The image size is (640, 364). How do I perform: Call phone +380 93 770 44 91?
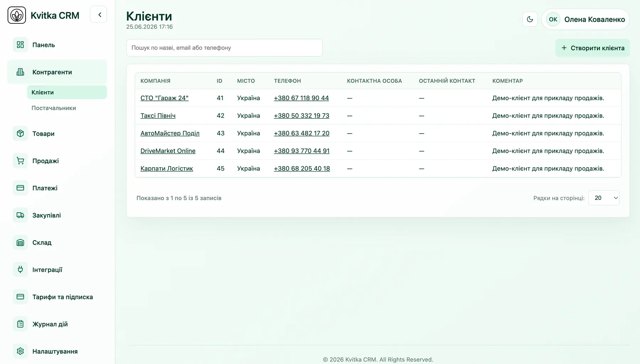click(x=302, y=151)
